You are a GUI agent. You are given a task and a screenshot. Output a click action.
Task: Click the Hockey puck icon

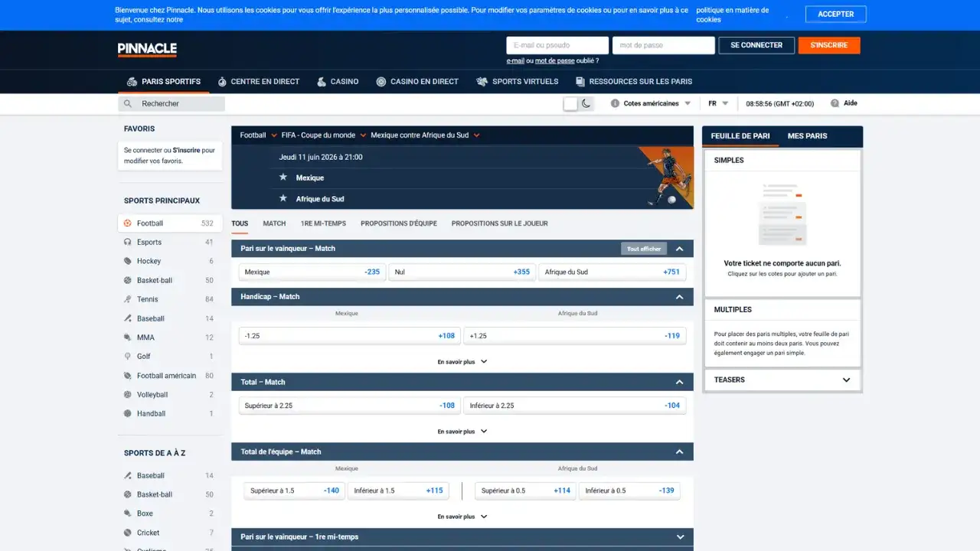(x=128, y=261)
